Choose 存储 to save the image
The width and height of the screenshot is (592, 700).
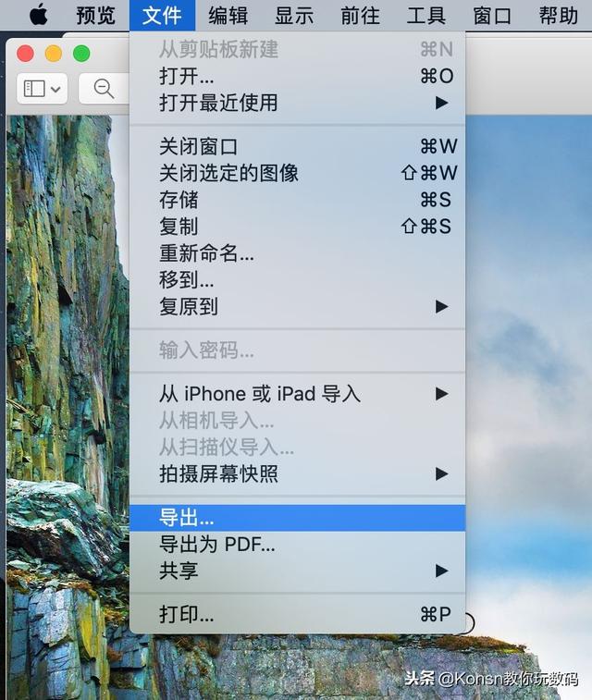(x=297, y=200)
